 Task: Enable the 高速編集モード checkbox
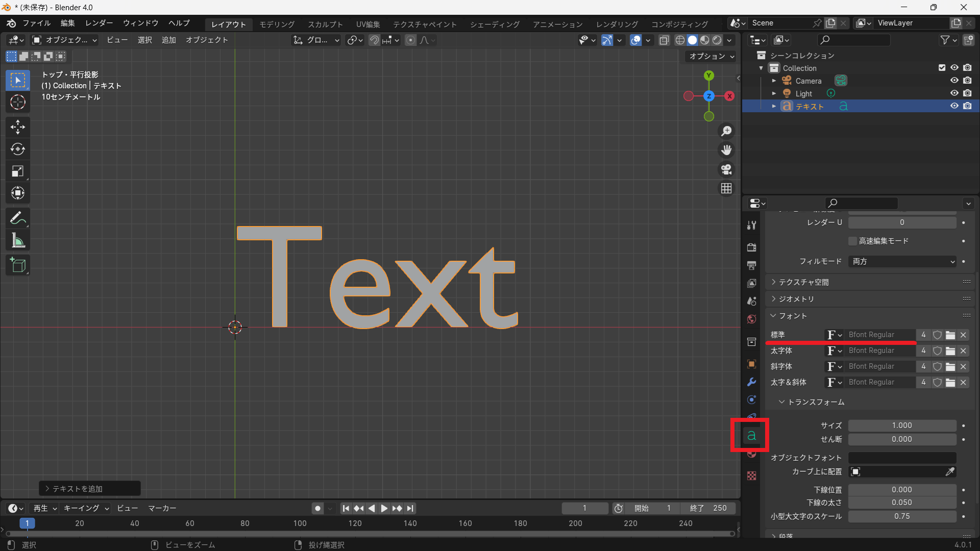click(x=852, y=241)
